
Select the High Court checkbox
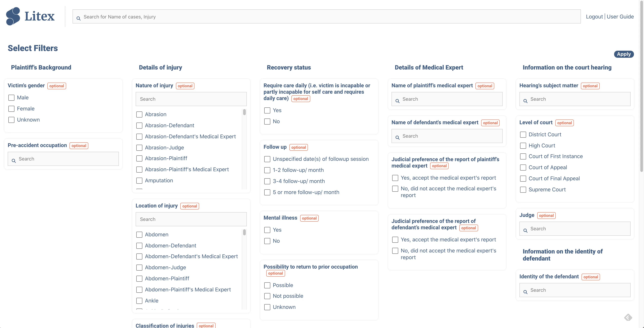(x=523, y=146)
